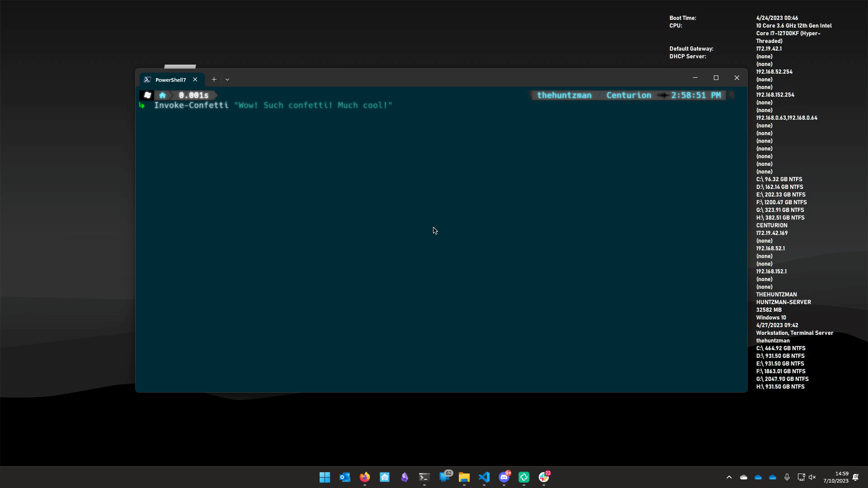Open File Explorer from the taskbar

(x=464, y=477)
